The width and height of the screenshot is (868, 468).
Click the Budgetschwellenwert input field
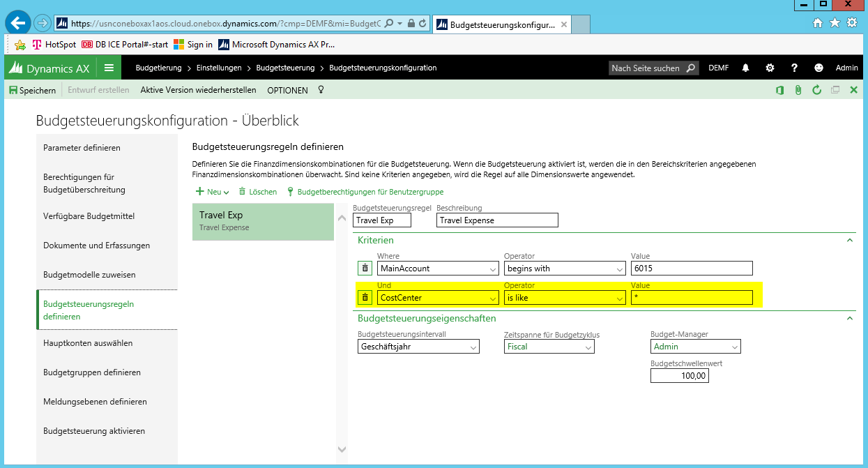tap(679, 376)
